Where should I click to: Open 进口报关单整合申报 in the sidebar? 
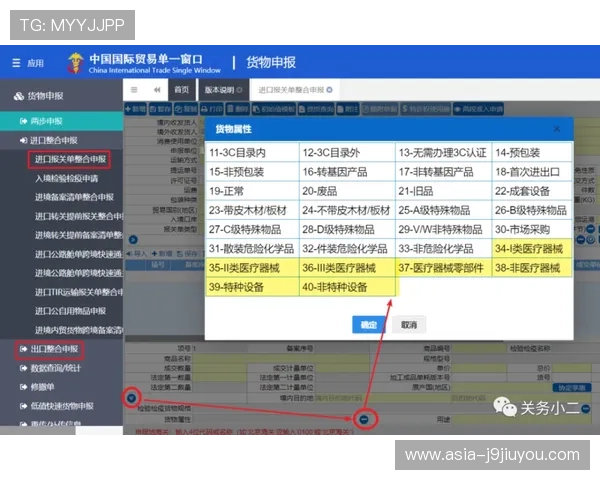(x=70, y=159)
